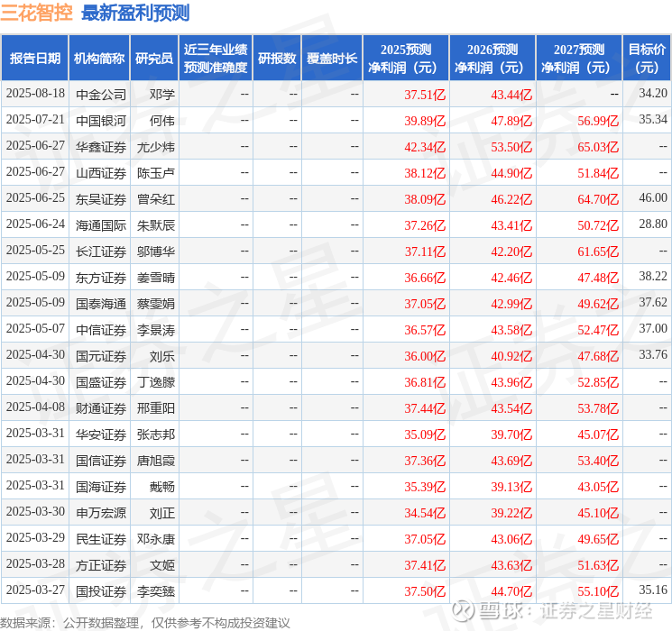The height and width of the screenshot is (631, 672).
Task: Click institution 国元证券
Action: 101,356
